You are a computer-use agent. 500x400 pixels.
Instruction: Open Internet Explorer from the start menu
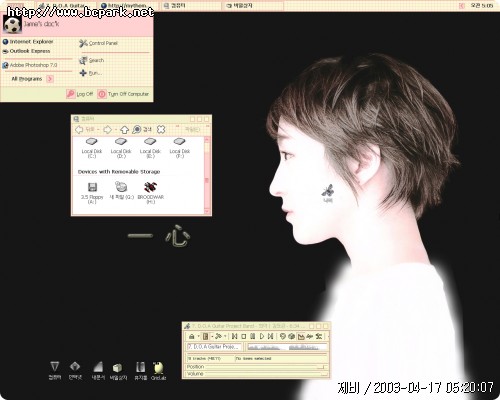(28, 42)
